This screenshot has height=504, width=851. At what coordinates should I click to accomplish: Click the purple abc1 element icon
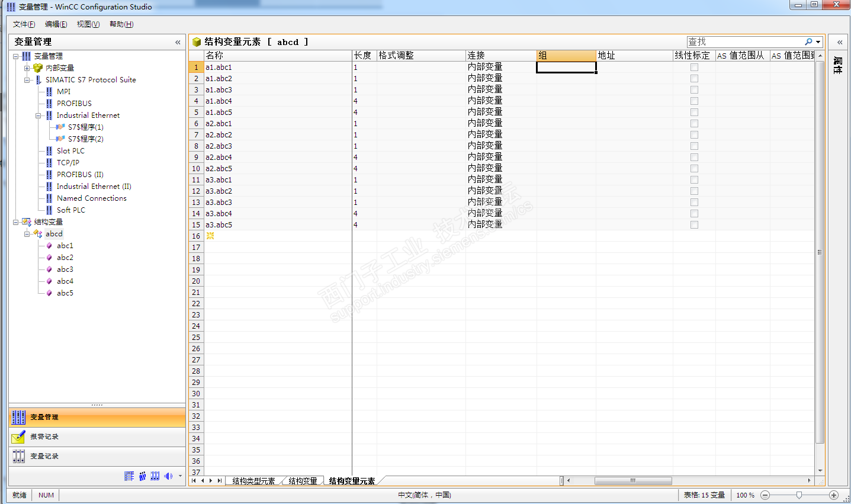[49, 246]
